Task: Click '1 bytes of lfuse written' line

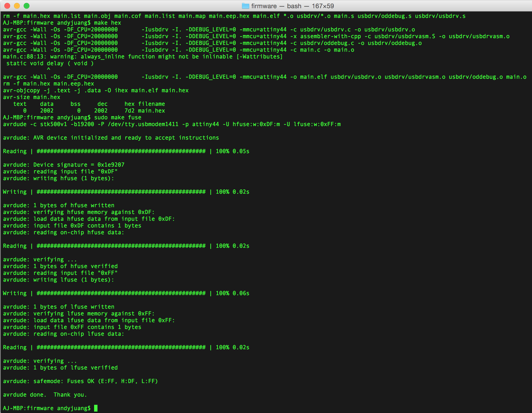Action: pyautogui.click(x=58, y=307)
